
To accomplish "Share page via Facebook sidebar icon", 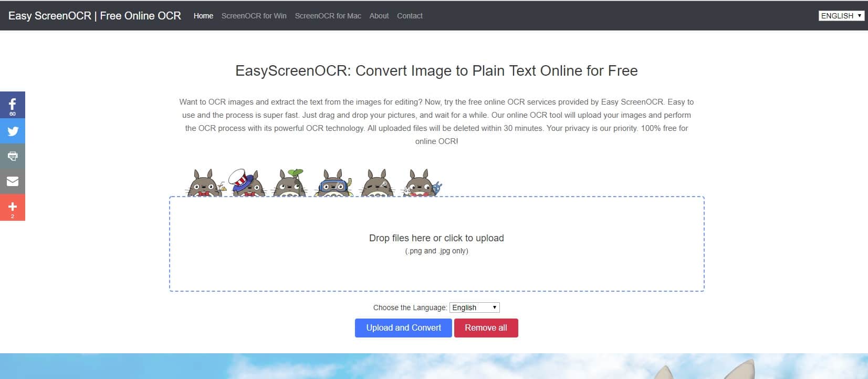I will point(13,105).
